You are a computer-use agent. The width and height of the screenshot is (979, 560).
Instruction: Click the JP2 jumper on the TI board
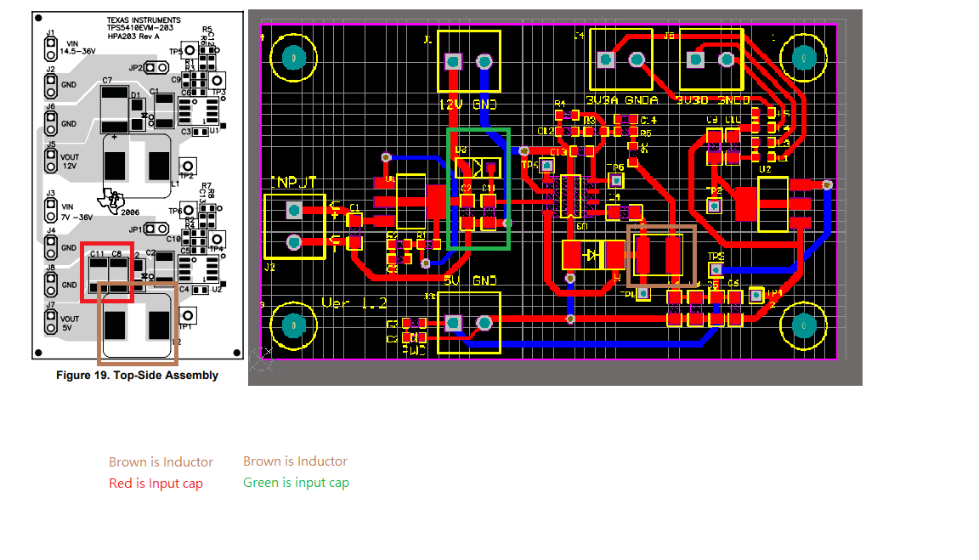coord(156,67)
